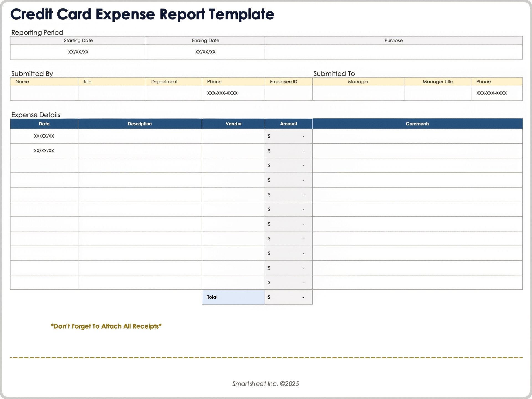Click the Manager Title entry cell
This screenshot has height=399, width=532.
point(437,93)
